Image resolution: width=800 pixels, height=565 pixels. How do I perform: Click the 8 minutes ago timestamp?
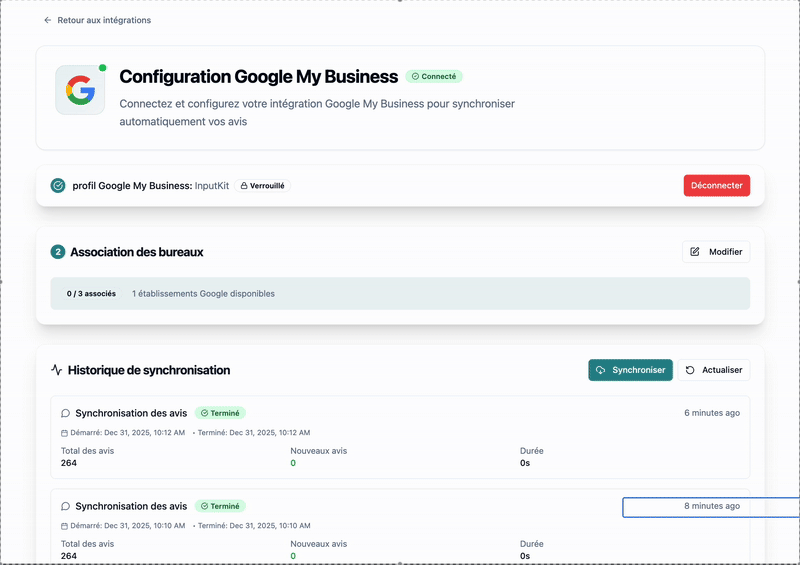pyautogui.click(x=712, y=506)
